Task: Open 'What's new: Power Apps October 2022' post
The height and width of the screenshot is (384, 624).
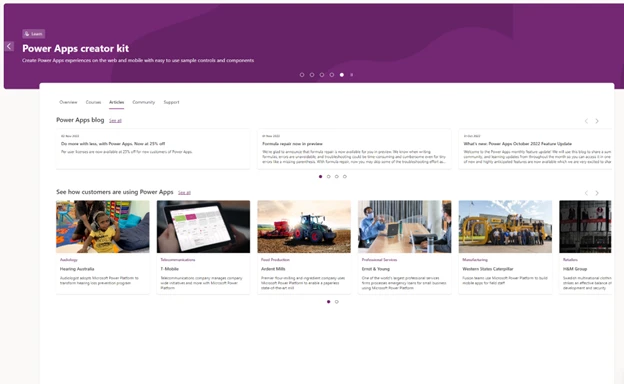Action: point(518,144)
